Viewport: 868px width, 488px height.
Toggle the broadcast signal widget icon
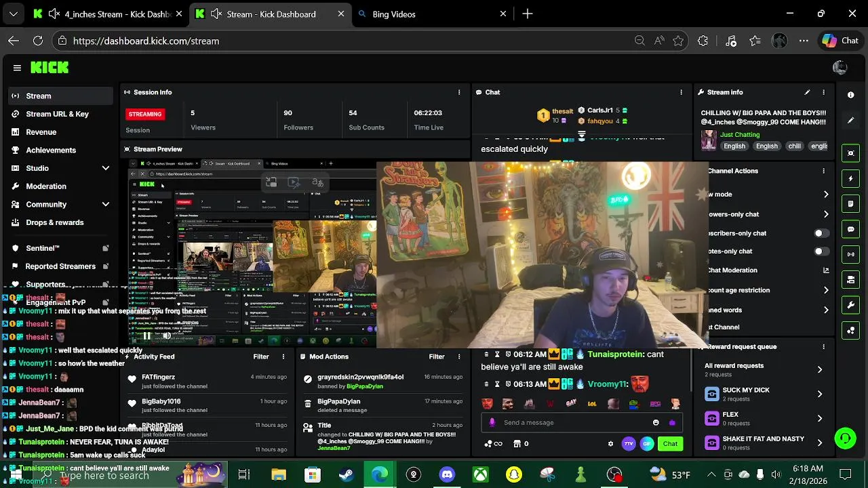(851, 255)
